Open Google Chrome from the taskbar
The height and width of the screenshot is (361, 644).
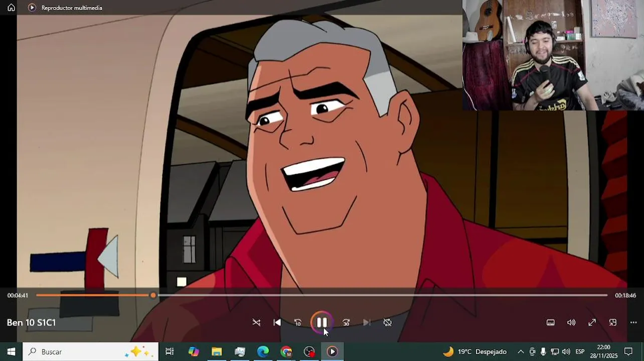pos(286,351)
